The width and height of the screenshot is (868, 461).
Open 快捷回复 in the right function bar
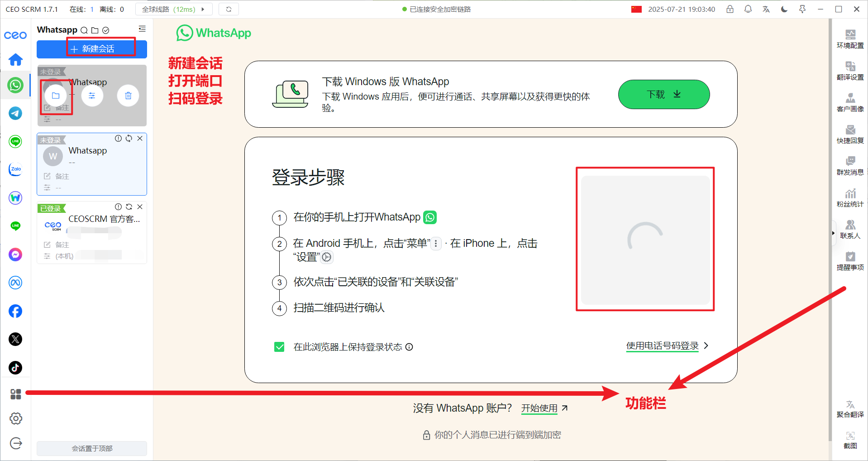point(850,134)
